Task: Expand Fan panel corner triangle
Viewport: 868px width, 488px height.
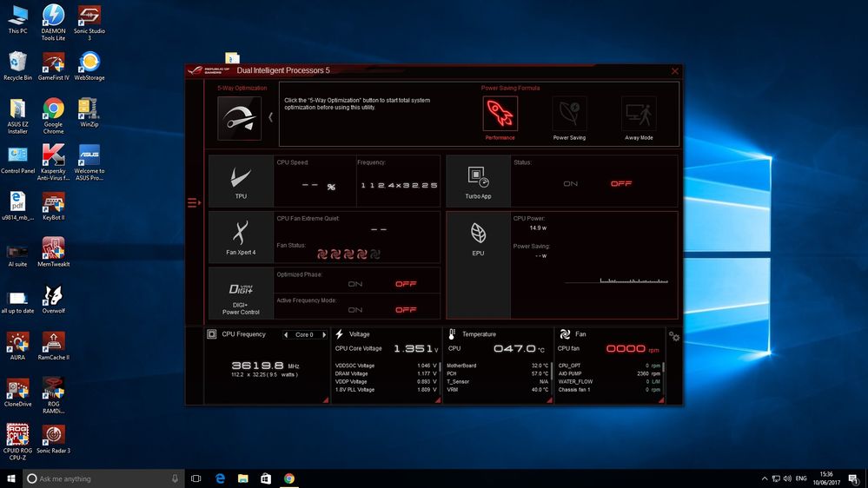Action: point(661,399)
